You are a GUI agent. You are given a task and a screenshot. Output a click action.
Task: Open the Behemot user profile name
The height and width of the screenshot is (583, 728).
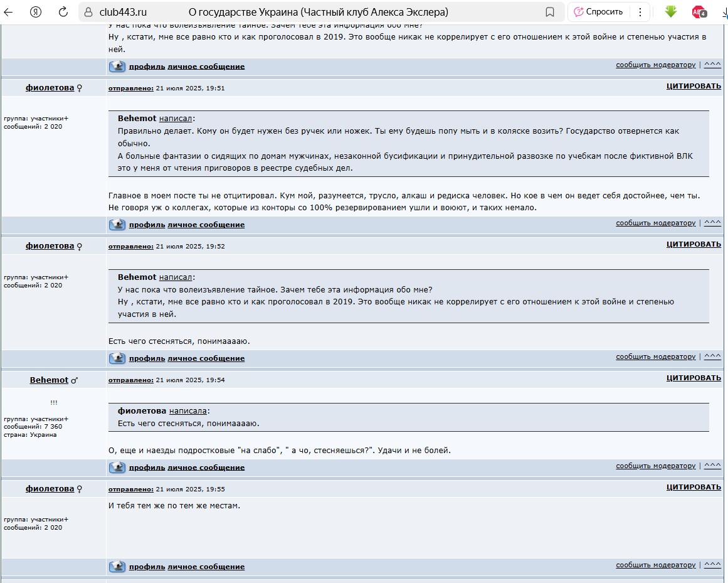(x=49, y=380)
